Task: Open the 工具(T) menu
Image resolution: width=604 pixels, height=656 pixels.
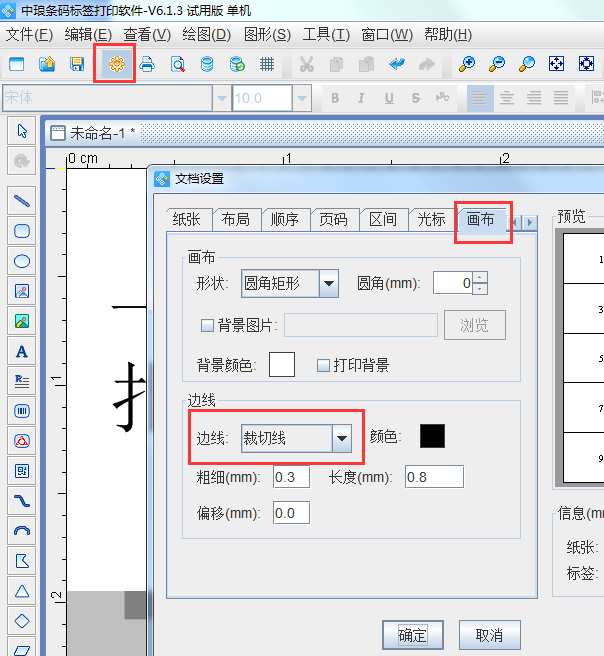Action: pyautogui.click(x=326, y=35)
